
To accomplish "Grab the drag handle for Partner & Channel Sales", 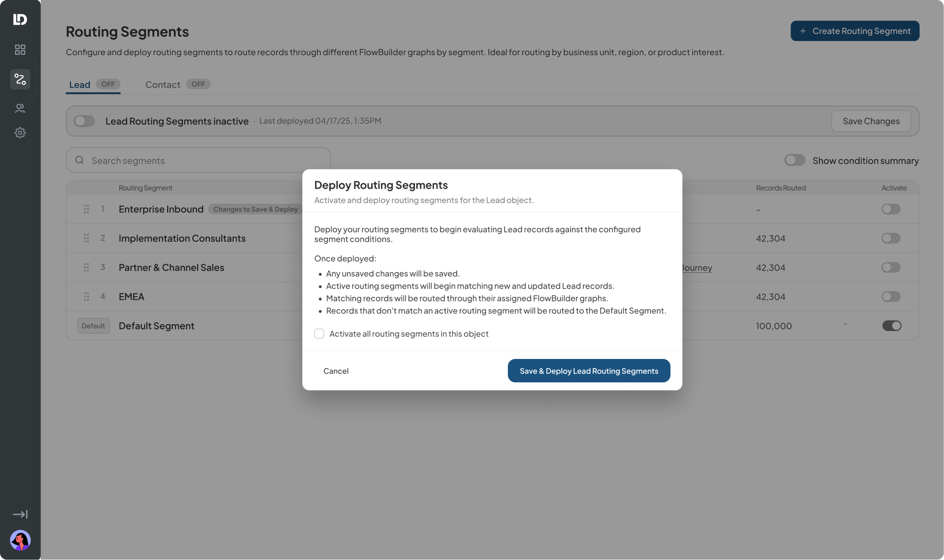I will click(x=87, y=267).
